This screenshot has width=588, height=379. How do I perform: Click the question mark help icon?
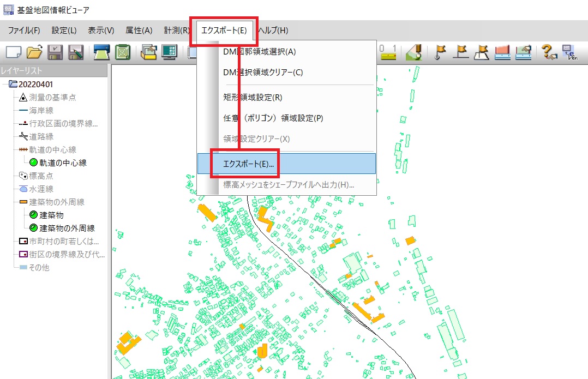point(549,52)
